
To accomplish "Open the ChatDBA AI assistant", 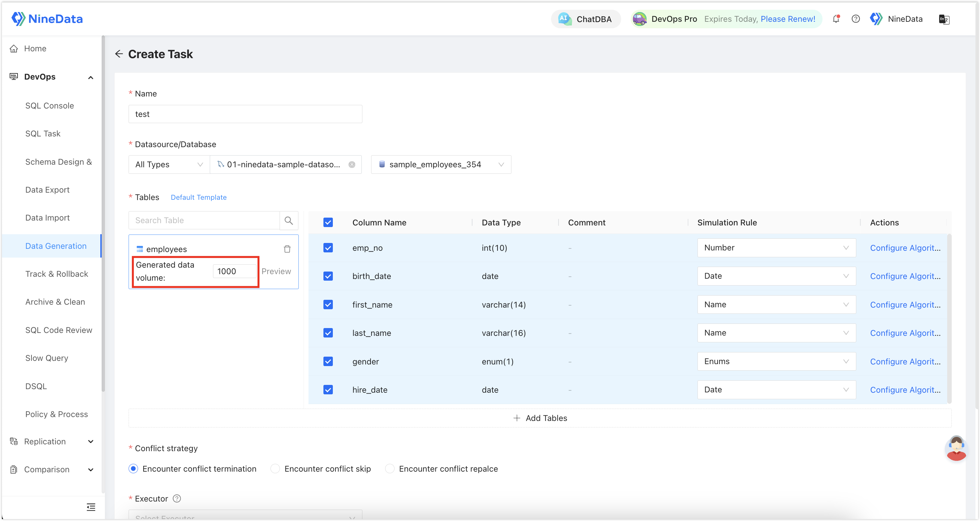I will pyautogui.click(x=585, y=19).
